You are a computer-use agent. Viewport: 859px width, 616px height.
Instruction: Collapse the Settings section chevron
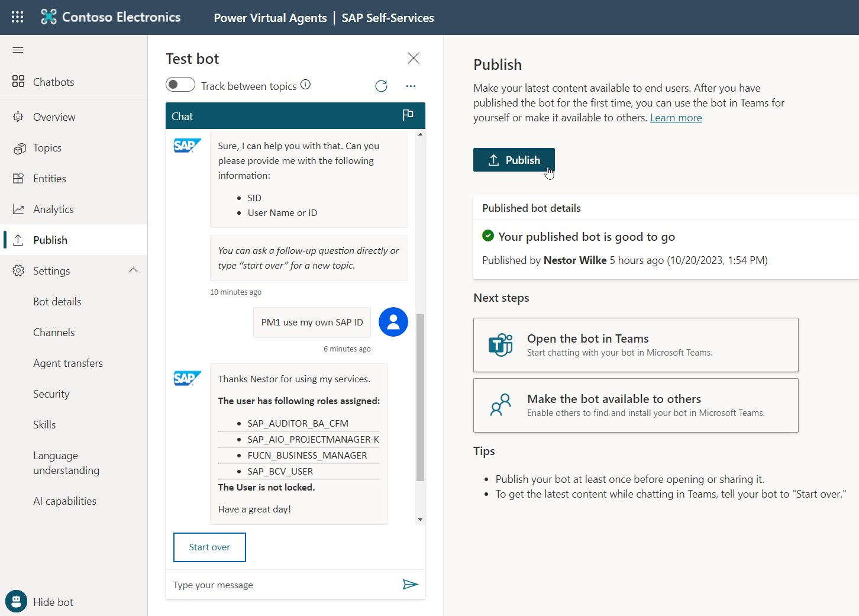coord(134,270)
